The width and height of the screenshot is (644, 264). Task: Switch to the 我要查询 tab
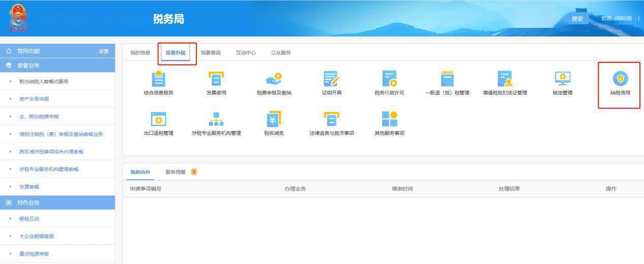pyautogui.click(x=210, y=53)
